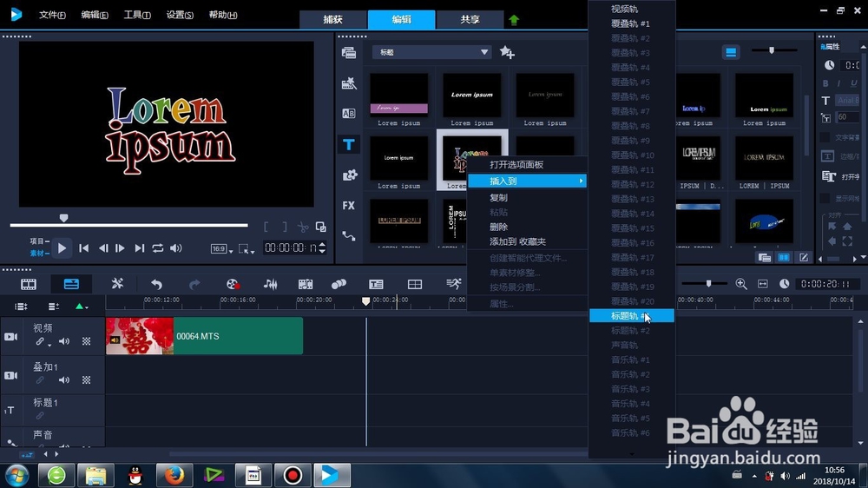Step to the previous frame
The width and height of the screenshot is (868, 488).
[x=103, y=248]
